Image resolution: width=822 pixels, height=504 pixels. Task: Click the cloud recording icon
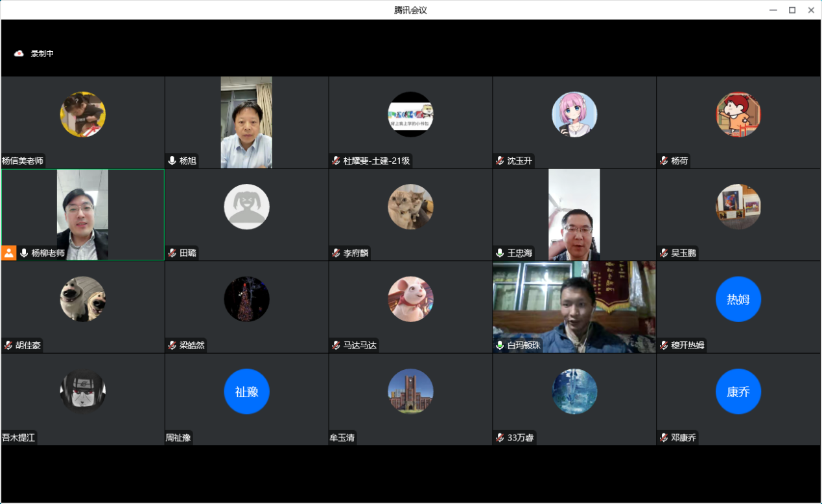pos(19,54)
